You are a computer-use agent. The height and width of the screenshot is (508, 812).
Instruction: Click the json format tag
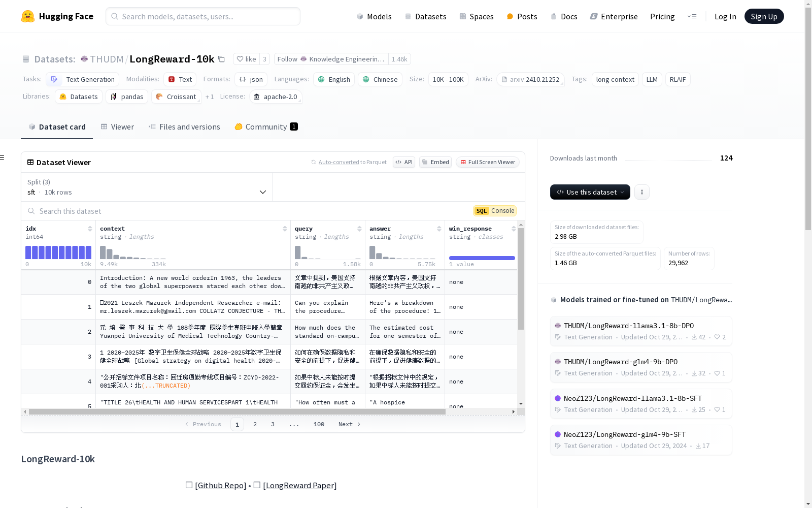(251, 79)
